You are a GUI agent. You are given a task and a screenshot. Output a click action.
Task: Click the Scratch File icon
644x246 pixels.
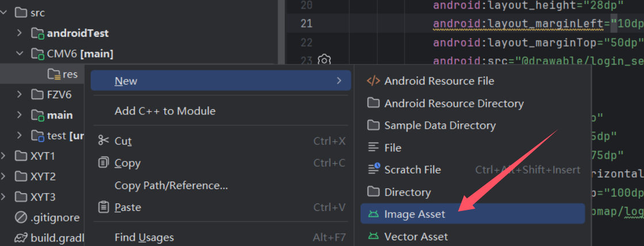pyautogui.click(x=374, y=170)
